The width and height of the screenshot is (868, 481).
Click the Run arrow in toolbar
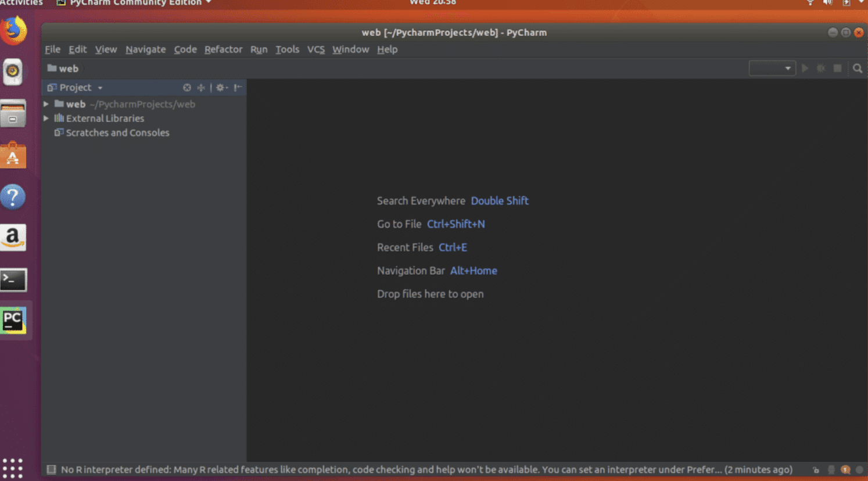pyautogui.click(x=805, y=69)
